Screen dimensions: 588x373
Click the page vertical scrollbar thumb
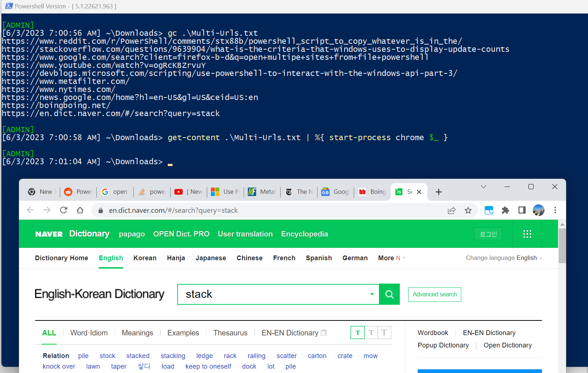click(x=562, y=246)
